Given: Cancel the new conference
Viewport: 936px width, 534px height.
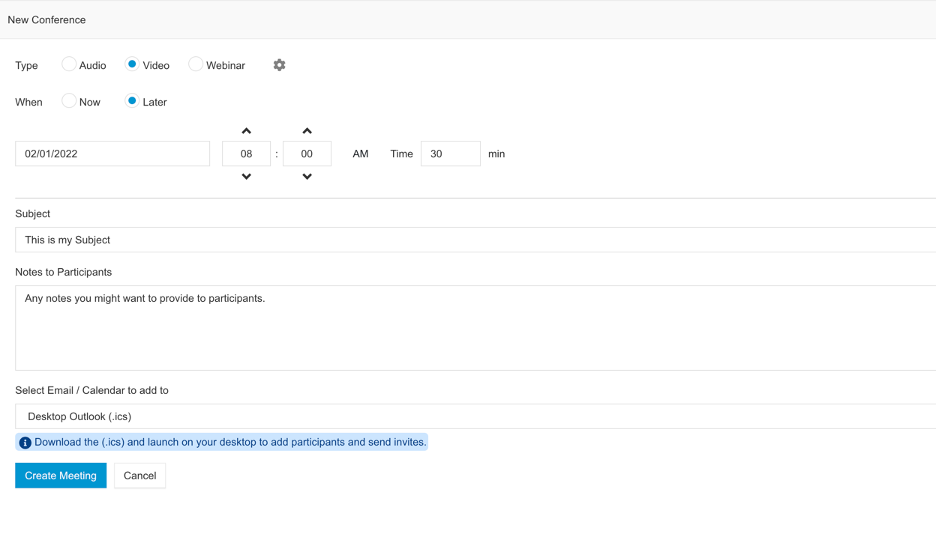Looking at the screenshot, I should tap(140, 476).
